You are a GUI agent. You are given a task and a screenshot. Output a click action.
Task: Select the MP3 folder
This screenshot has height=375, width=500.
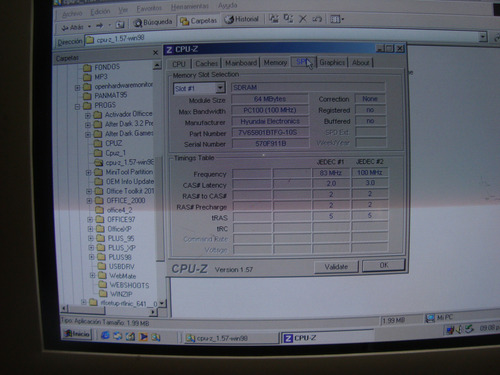click(101, 77)
